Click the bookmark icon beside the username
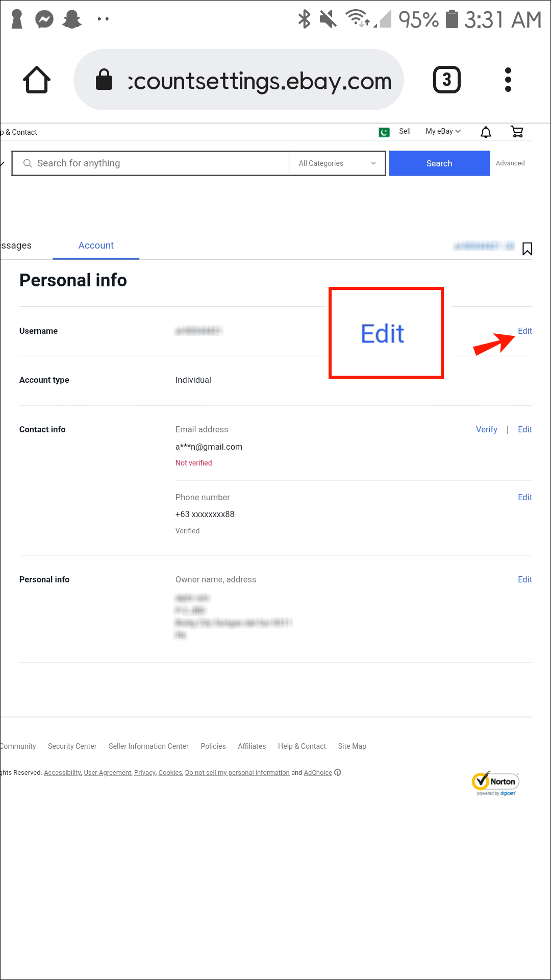Screen dimensions: 551x980 (x=527, y=249)
